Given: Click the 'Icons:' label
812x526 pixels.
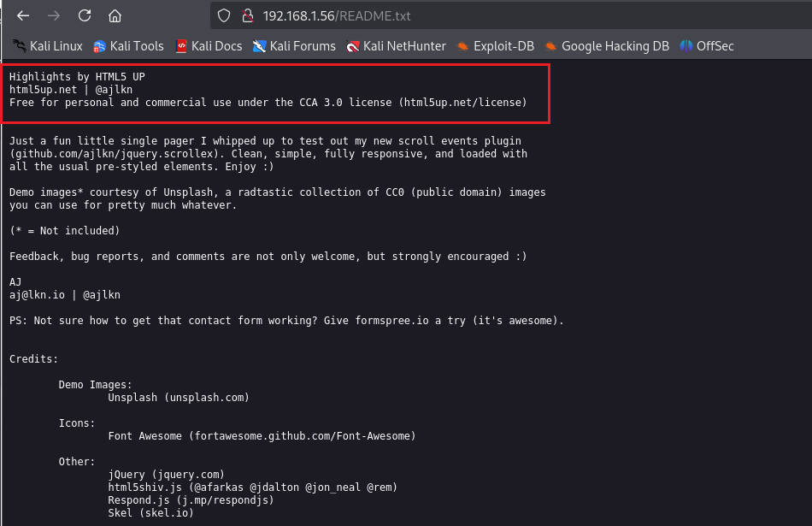Looking at the screenshot, I should click(x=77, y=423).
